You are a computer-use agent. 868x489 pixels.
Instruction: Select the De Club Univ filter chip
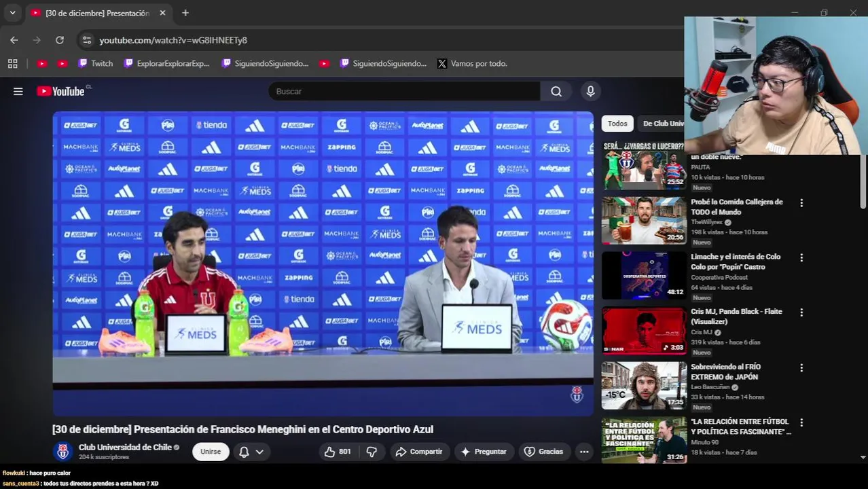(663, 124)
